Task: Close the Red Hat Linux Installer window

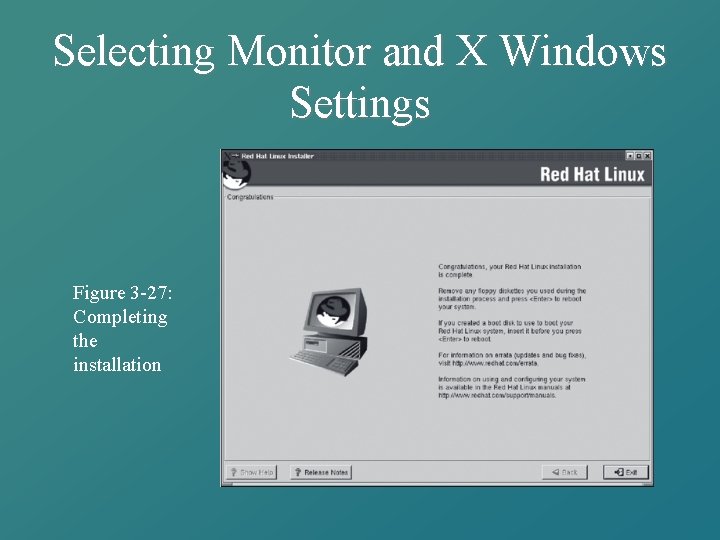Action: (x=647, y=156)
